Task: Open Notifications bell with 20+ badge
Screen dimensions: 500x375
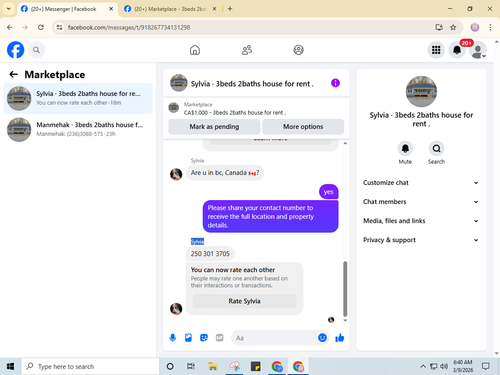Action: coord(457,50)
